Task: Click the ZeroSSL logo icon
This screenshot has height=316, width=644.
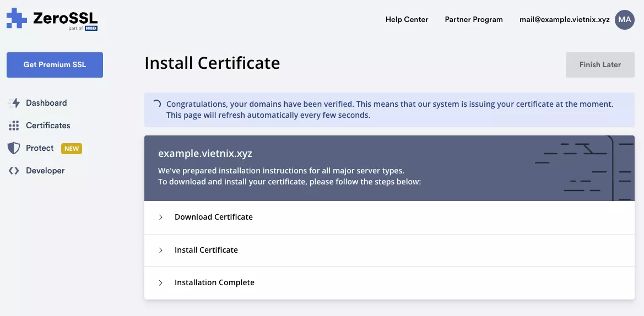Action: (x=17, y=18)
